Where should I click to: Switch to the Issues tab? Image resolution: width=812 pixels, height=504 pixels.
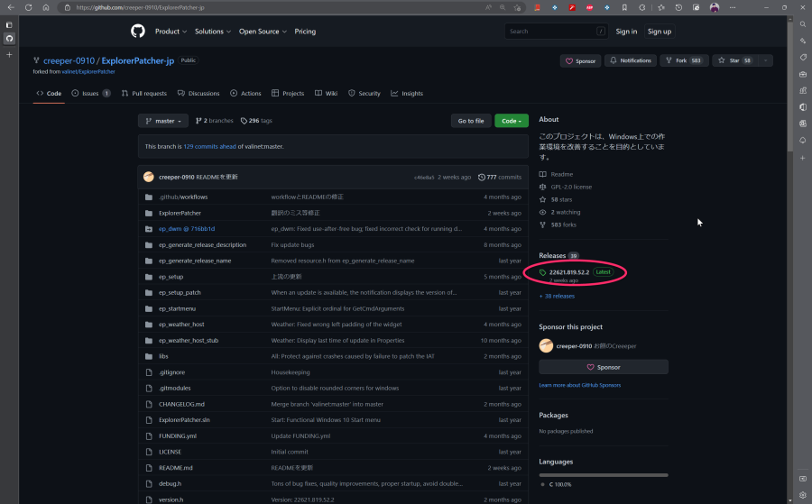click(90, 93)
